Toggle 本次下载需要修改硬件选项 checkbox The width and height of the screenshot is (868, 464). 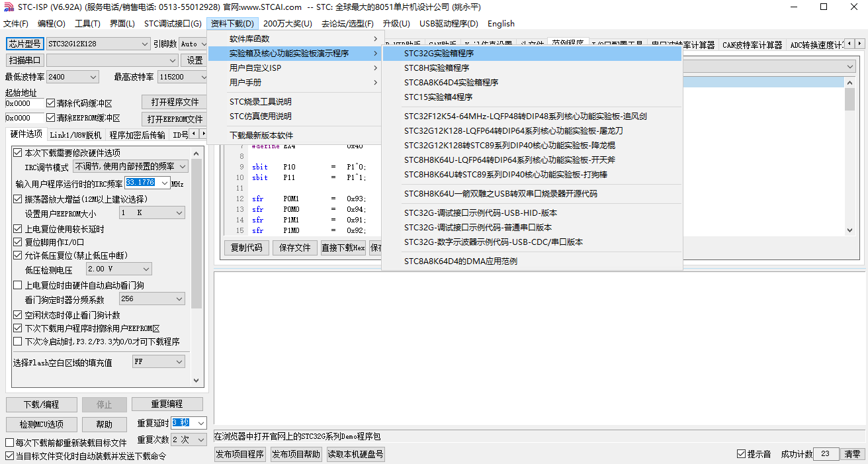click(x=18, y=153)
